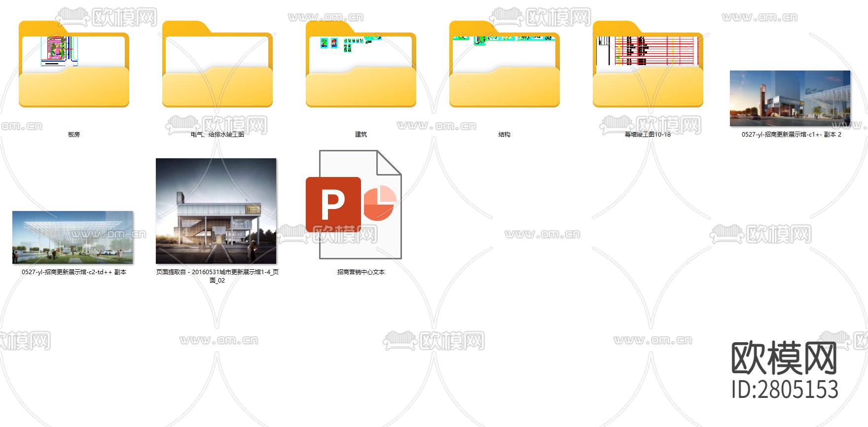Viewport: 868px width, 427px height.
Task: Open the 建筑 folder icon
Action: 361,64
